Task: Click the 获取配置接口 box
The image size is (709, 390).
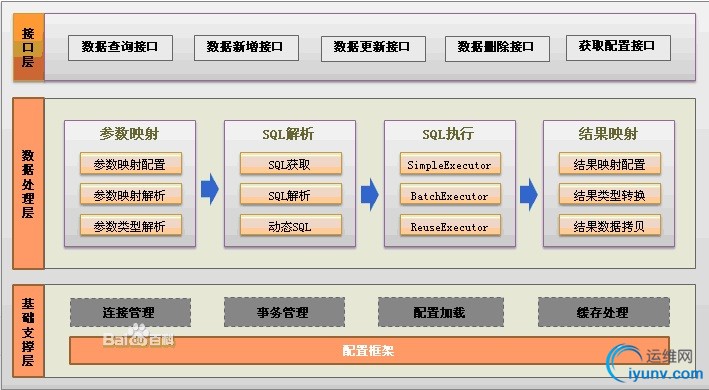Action: tap(618, 48)
